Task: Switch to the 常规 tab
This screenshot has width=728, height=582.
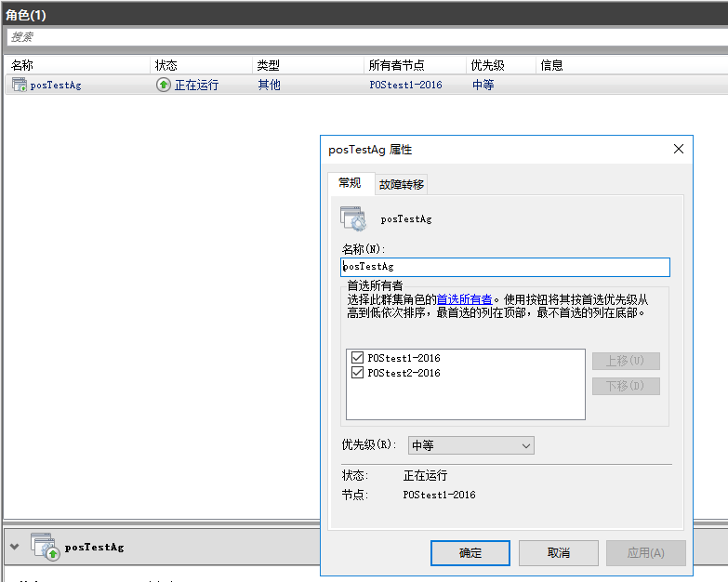Action: (351, 183)
